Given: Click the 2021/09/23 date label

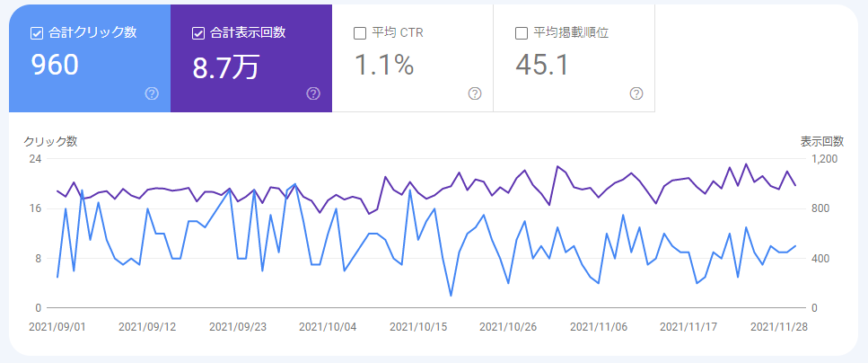Looking at the screenshot, I should (x=238, y=326).
